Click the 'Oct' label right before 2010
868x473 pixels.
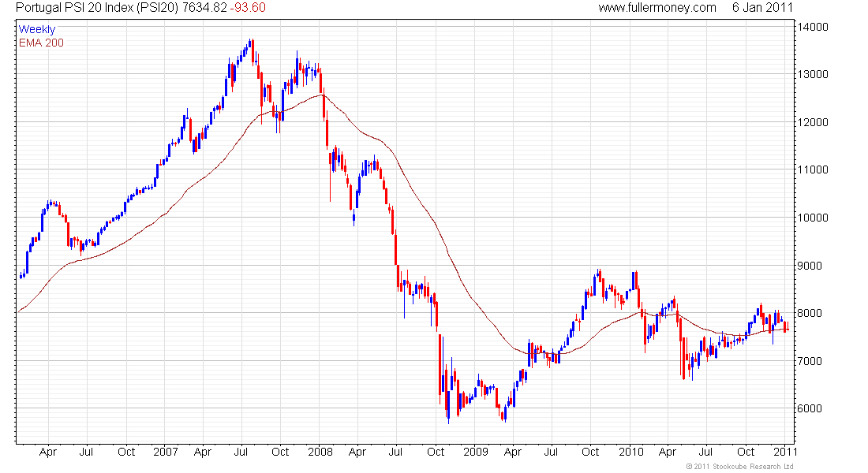click(590, 452)
